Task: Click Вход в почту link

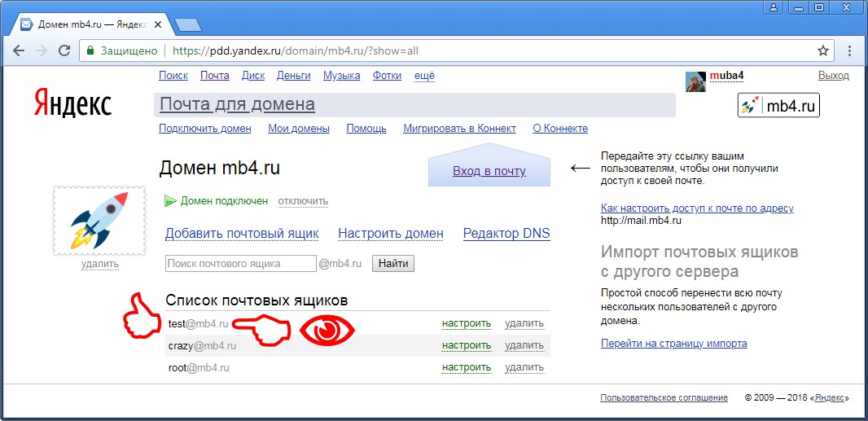Action: tap(489, 171)
